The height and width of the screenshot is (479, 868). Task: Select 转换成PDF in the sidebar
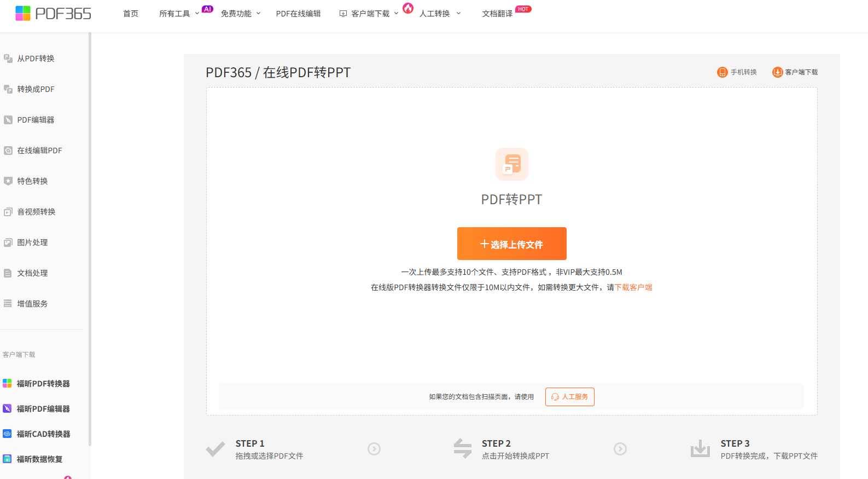coord(36,89)
